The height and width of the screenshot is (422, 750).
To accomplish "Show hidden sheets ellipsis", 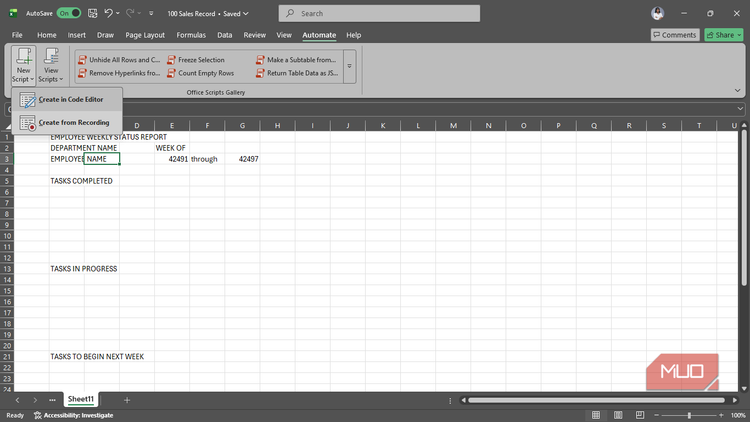I will (52, 400).
